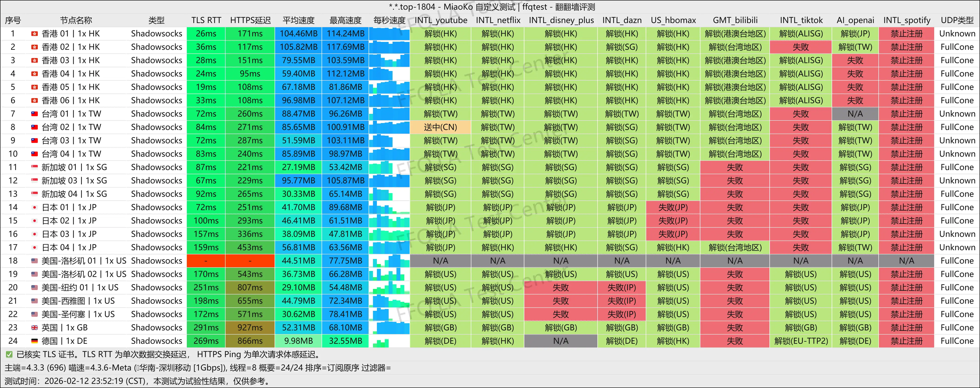Click the US flag next to 美国-纽约 01

point(34,288)
